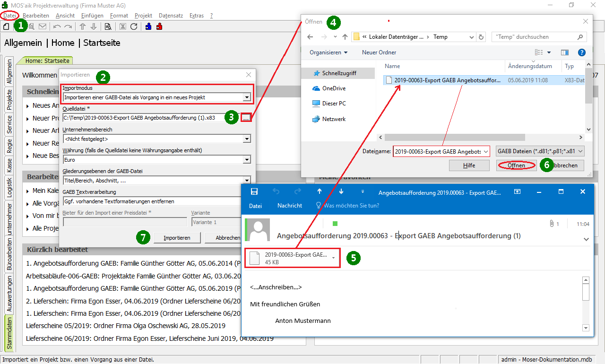Click the help icon in the Öffnen dialog

pyautogui.click(x=582, y=52)
